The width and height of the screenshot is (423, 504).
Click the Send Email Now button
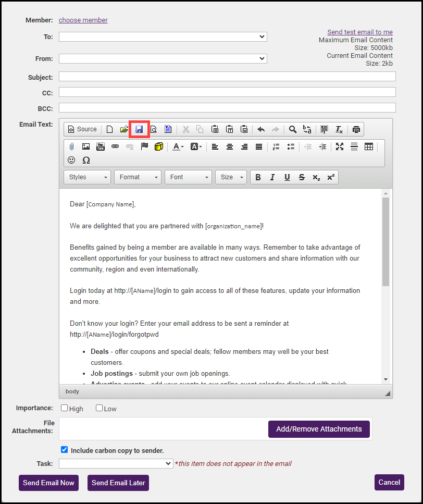click(x=48, y=483)
